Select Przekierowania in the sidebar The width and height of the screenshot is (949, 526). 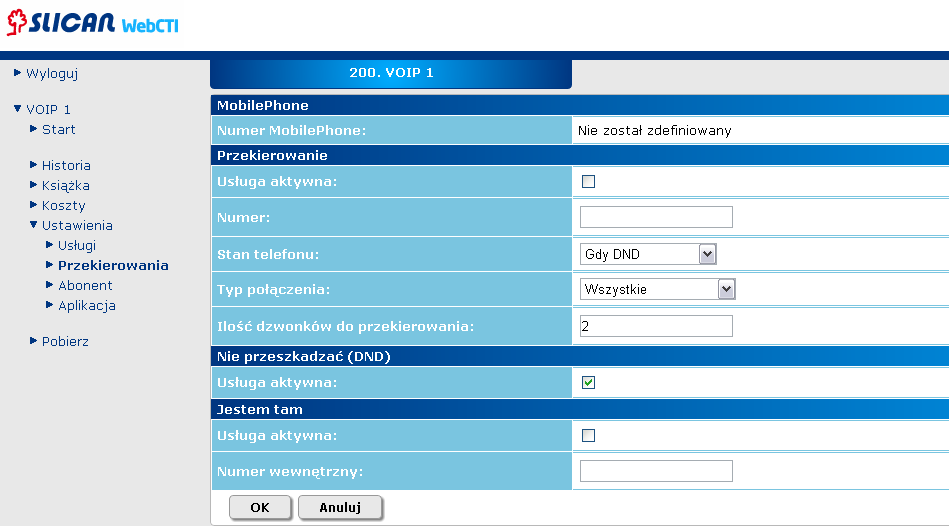pos(113,265)
